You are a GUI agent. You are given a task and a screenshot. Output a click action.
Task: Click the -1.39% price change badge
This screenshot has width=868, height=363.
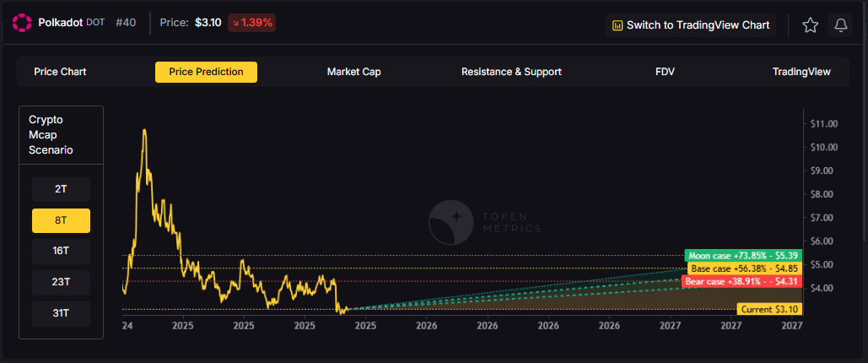tap(252, 24)
